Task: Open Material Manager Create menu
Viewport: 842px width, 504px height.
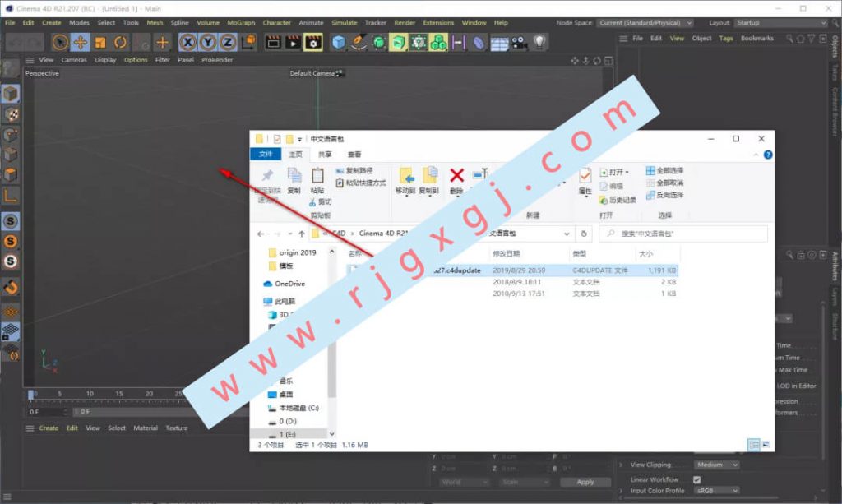Action: (49, 428)
